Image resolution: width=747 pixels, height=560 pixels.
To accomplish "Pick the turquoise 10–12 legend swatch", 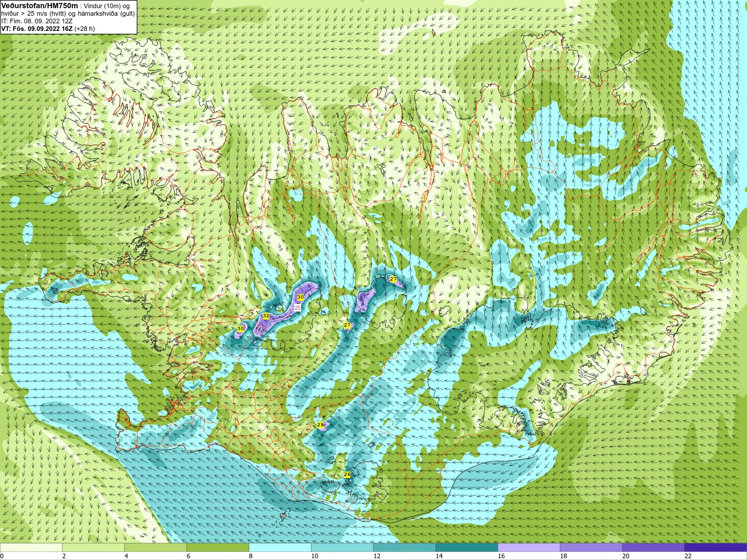I will (342, 548).
